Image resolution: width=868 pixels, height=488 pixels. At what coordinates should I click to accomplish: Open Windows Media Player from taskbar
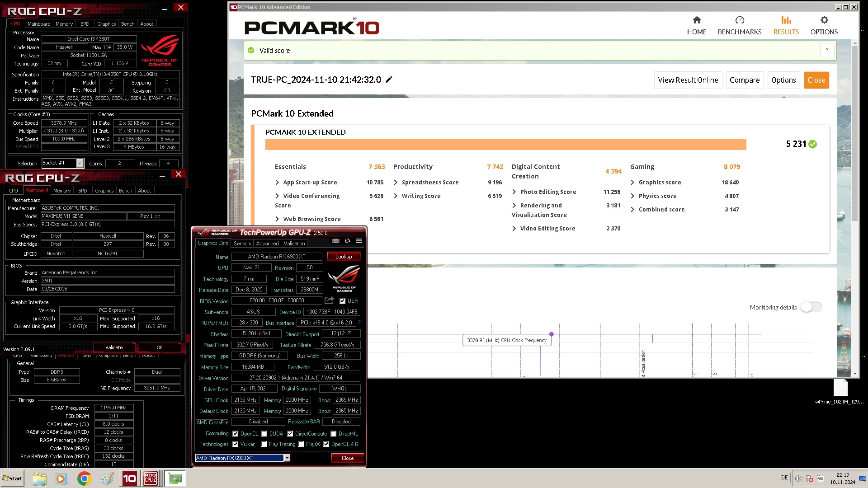61,479
